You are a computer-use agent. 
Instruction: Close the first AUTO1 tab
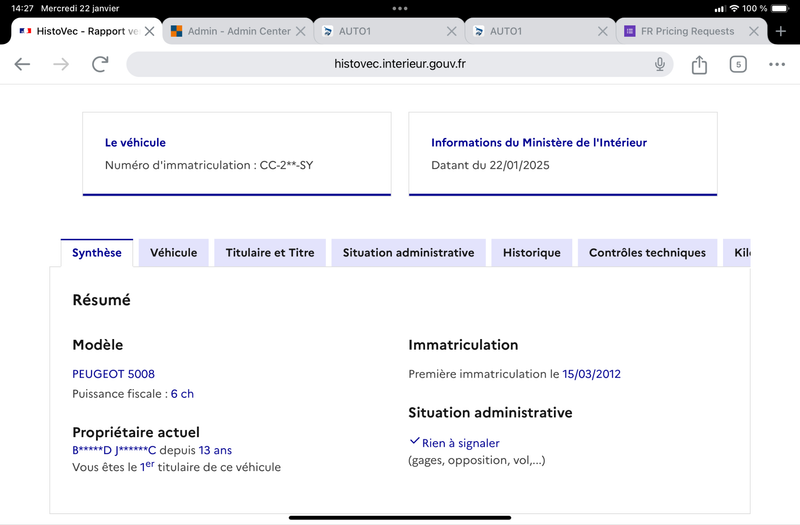[452, 32]
